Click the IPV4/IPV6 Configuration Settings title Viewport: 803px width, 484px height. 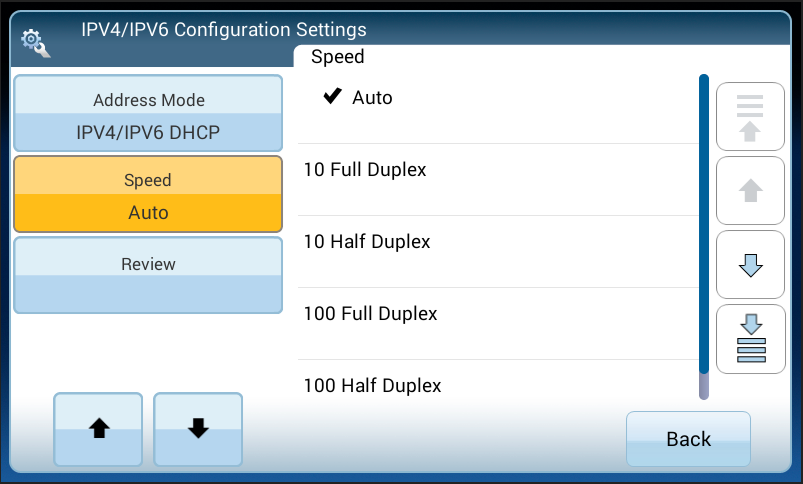224,29
